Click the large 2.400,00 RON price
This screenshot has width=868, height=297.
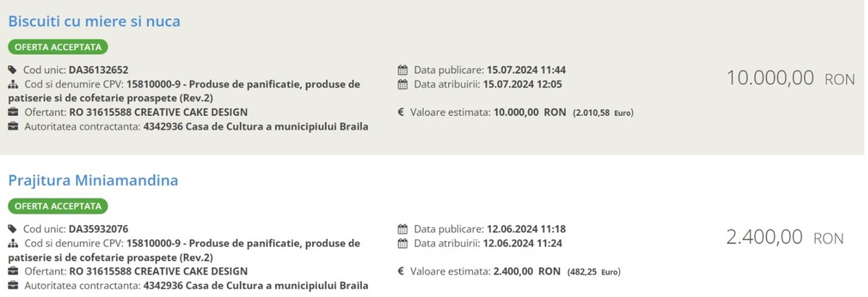[785, 237]
